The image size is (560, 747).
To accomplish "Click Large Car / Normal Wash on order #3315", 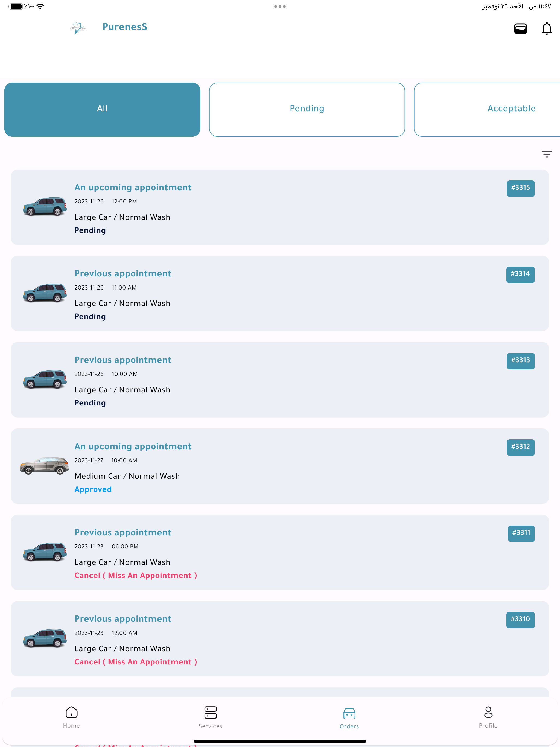I will (122, 217).
